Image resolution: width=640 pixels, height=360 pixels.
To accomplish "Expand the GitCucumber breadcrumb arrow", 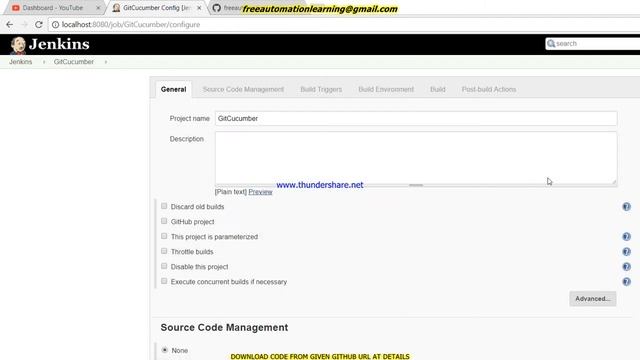I will coord(106,62).
